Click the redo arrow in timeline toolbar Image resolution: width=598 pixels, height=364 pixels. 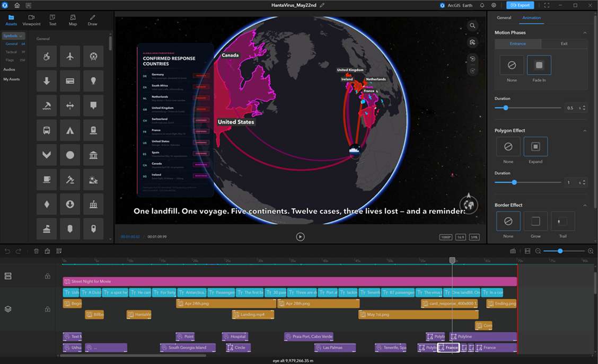pyautogui.click(x=19, y=251)
